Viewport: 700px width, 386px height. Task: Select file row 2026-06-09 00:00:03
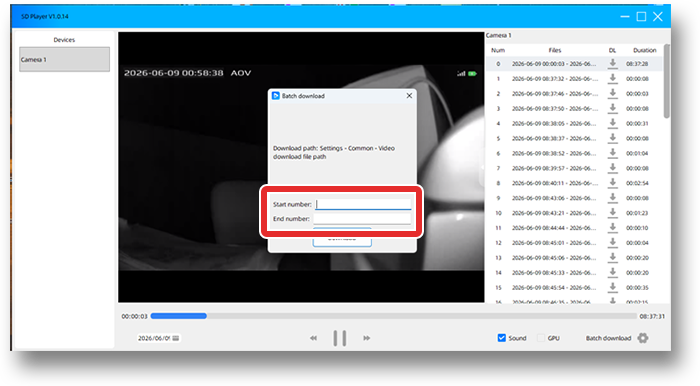click(574, 64)
